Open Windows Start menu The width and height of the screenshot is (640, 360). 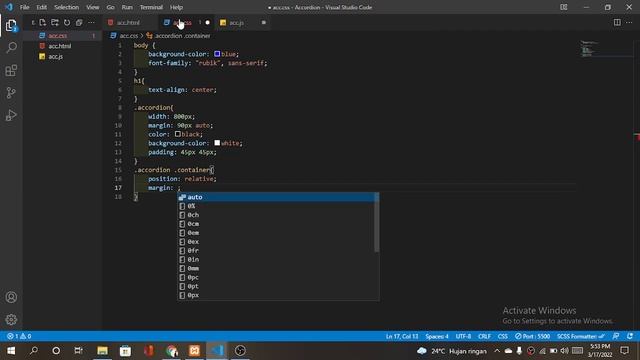tap(11, 351)
